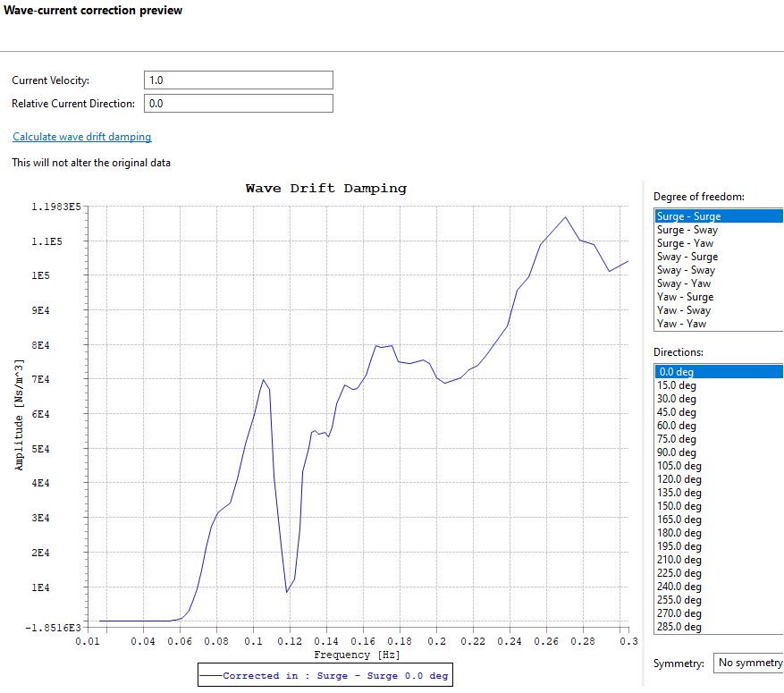The width and height of the screenshot is (784, 693).
Task: Select the 270.0 deg direction
Action: (x=679, y=613)
